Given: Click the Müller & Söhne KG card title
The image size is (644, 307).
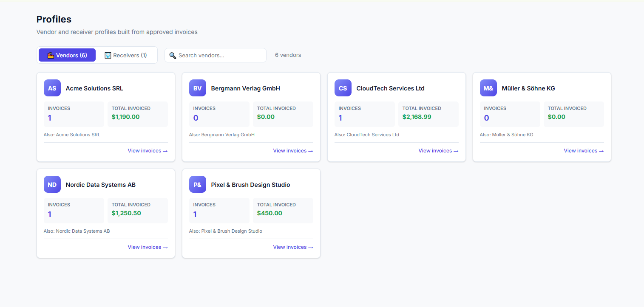Looking at the screenshot, I should pyautogui.click(x=528, y=88).
